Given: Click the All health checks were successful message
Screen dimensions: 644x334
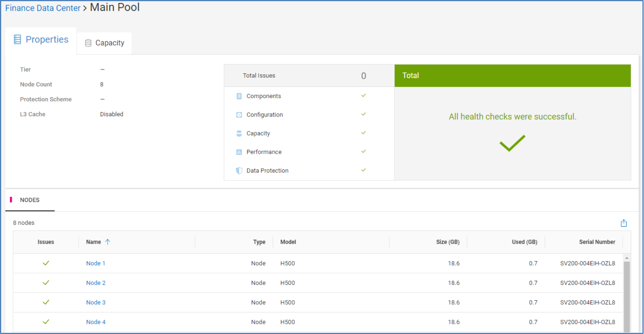Looking at the screenshot, I should [x=512, y=117].
